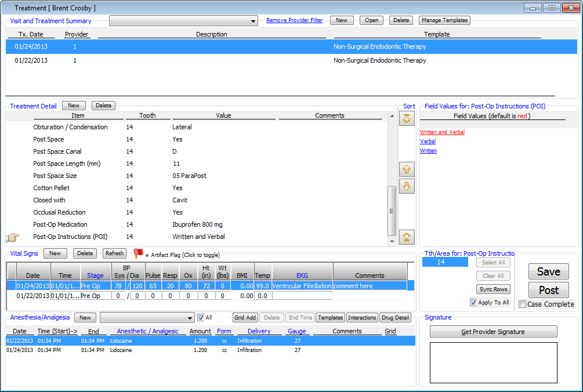Click the move-to-top sort arrow icon
583x392 pixels.
coord(407,119)
